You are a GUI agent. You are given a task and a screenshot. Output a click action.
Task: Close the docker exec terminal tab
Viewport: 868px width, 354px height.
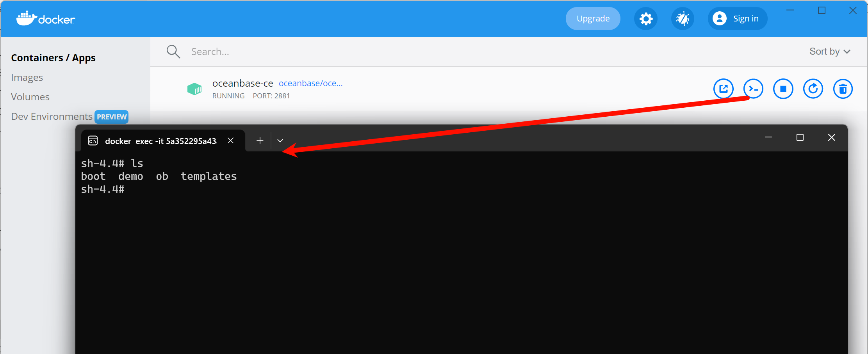point(231,141)
